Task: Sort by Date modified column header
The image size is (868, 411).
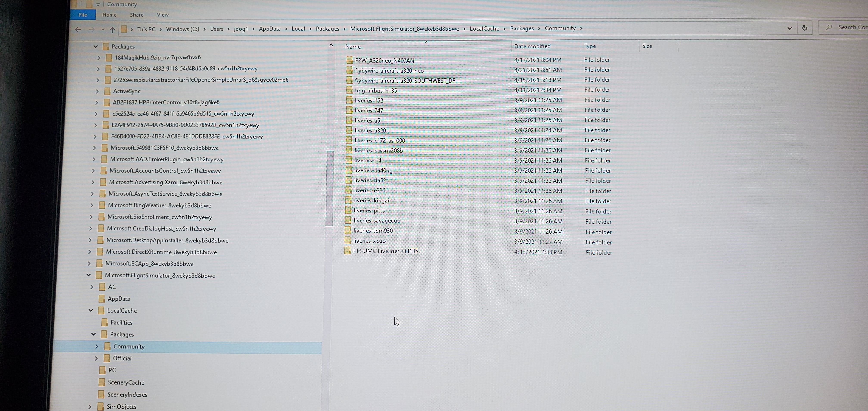Action: [532, 46]
